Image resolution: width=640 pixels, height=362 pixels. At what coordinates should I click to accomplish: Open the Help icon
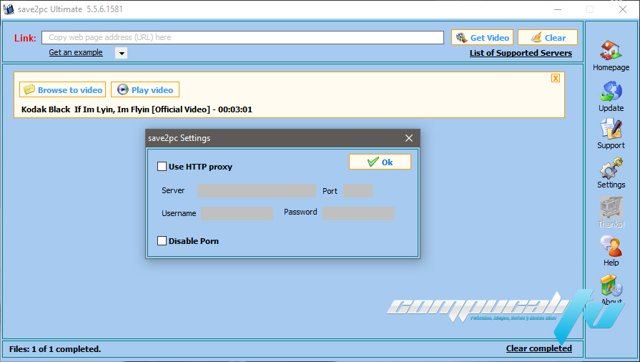pos(611,246)
